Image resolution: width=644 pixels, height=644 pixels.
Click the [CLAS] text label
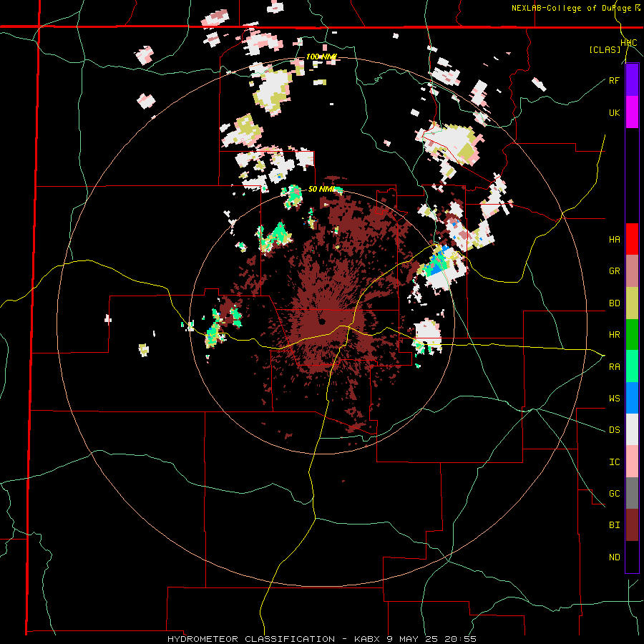tap(605, 49)
